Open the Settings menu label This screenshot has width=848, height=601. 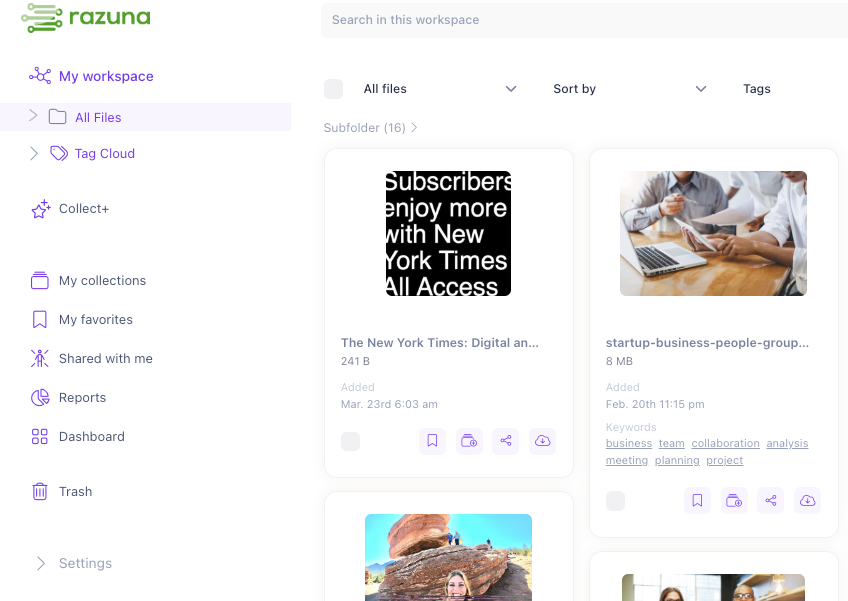tap(85, 563)
